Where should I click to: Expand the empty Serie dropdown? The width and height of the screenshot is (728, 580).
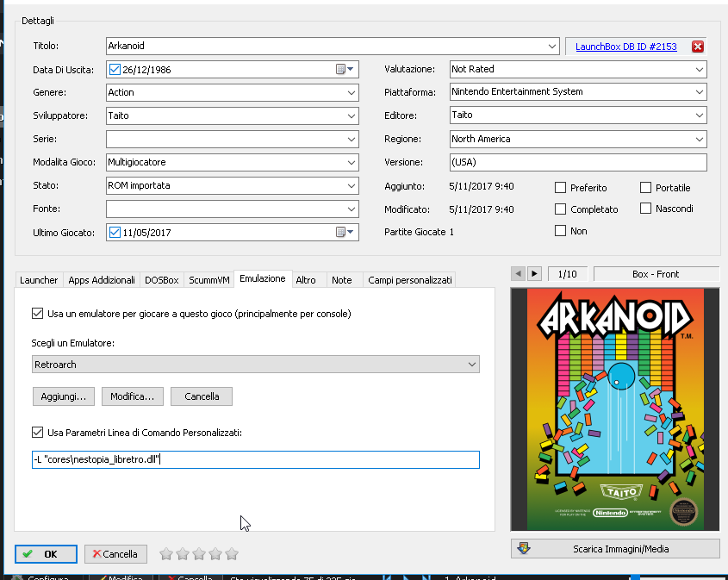pyautogui.click(x=352, y=139)
